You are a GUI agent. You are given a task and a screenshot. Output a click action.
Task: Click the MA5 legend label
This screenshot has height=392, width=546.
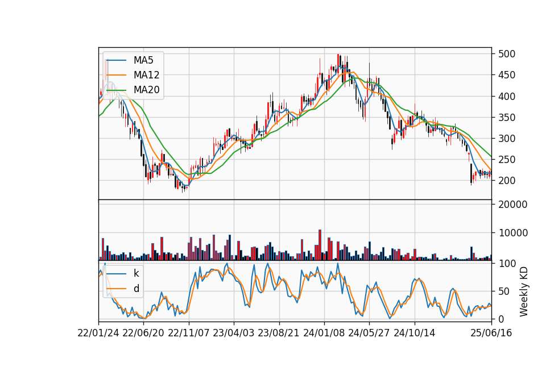tap(143, 60)
